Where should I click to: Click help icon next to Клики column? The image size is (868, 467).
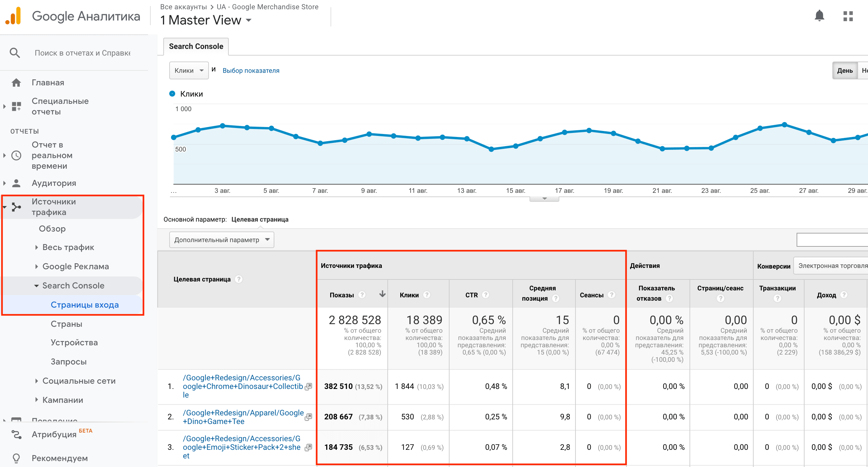click(x=427, y=295)
